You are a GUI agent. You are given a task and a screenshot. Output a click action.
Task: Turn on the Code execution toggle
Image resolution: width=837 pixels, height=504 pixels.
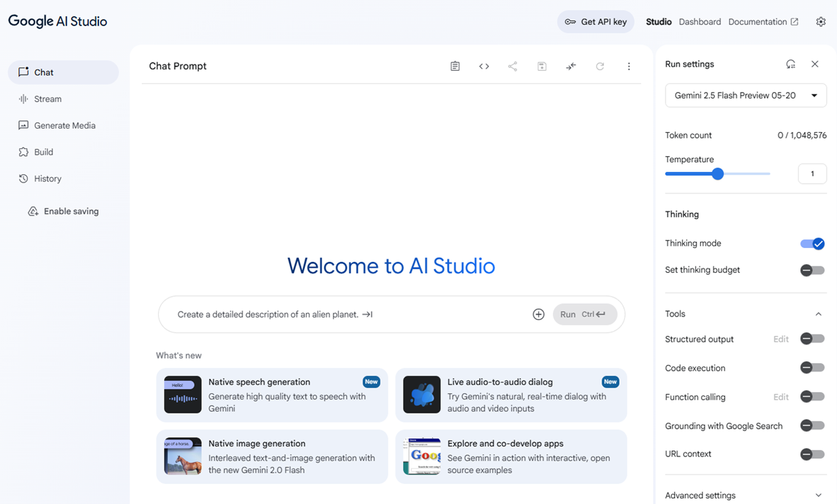point(813,368)
